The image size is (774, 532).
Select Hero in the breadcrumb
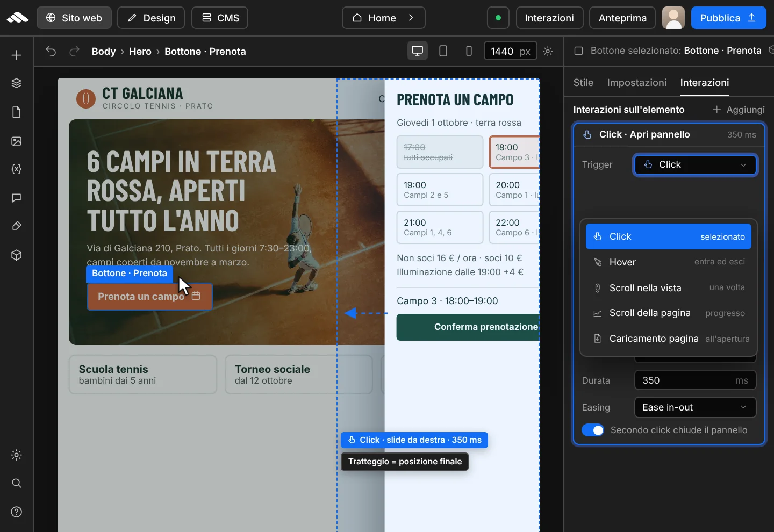[x=140, y=52]
